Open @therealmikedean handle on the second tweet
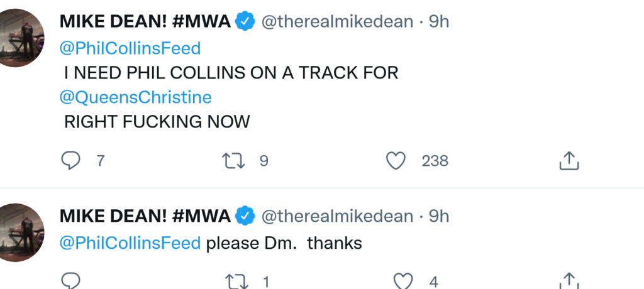The height and width of the screenshot is (289, 644). (x=337, y=217)
